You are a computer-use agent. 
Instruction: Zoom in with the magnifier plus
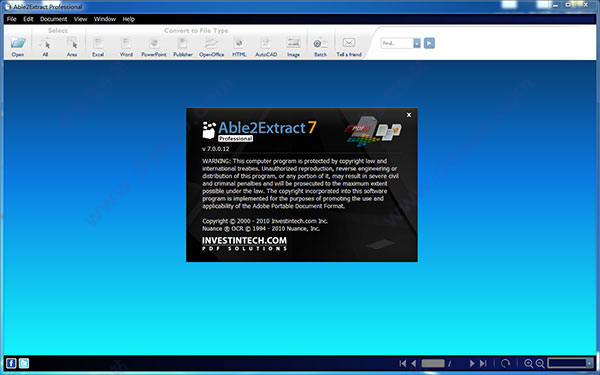point(528,363)
